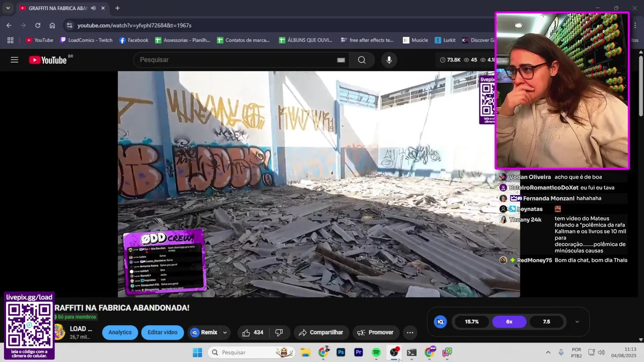Click the Só para membros badge

coord(75,317)
